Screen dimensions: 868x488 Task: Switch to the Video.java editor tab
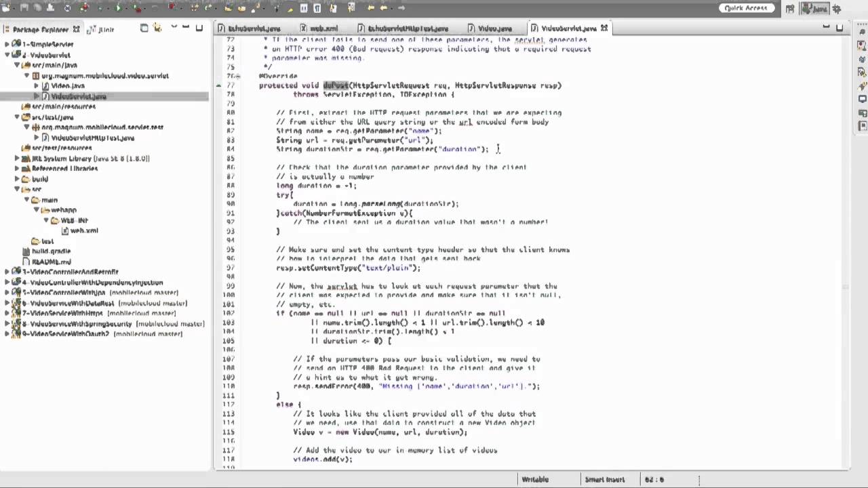coord(490,28)
